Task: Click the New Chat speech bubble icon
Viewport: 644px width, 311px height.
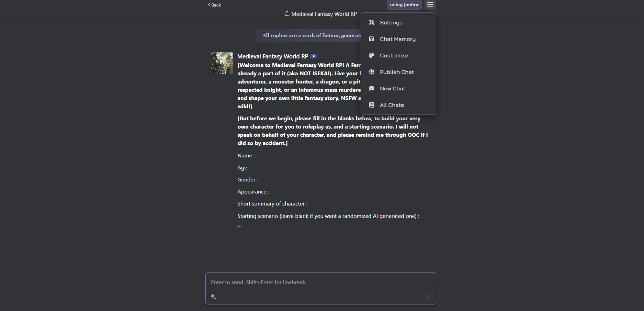Action: coord(372,89)
